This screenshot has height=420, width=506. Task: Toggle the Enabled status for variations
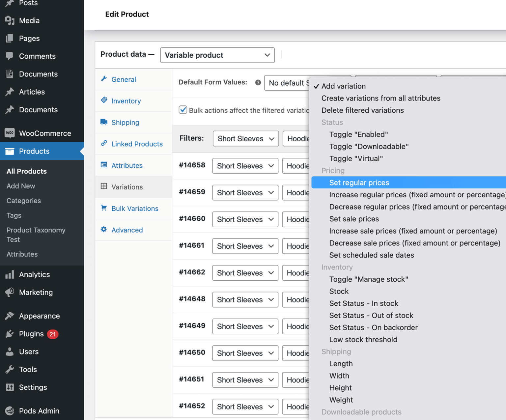[x=358, y=134]
